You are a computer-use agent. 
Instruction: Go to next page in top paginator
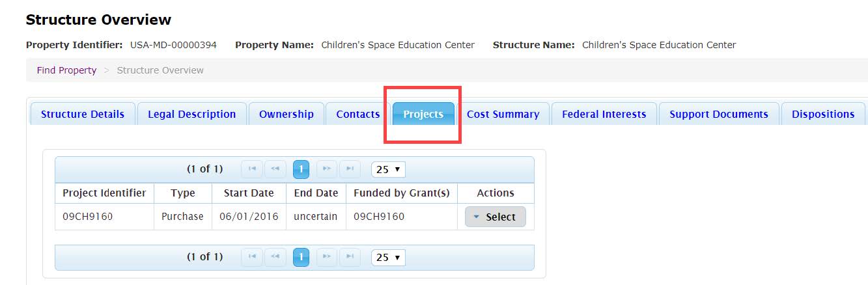327,169
